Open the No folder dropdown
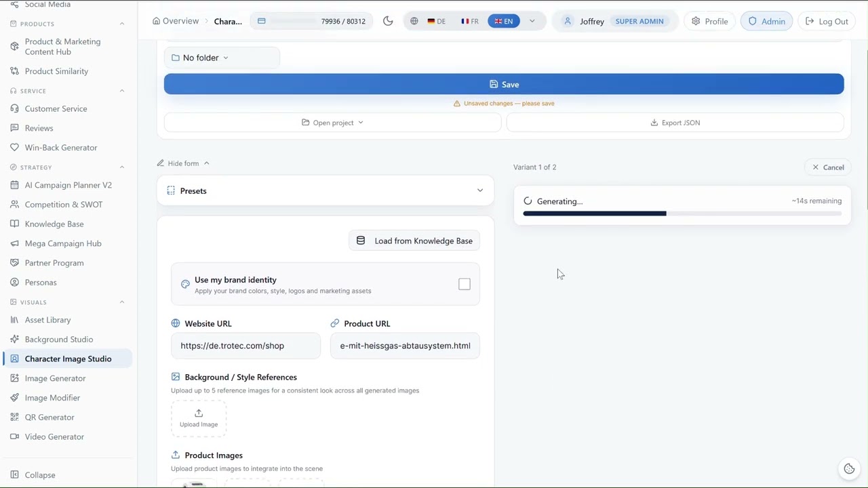 (x=222, y=58)
